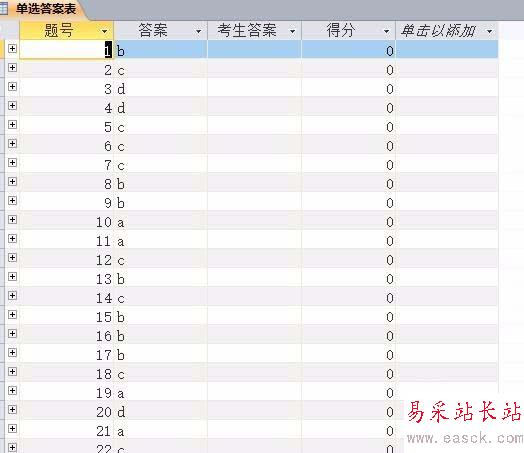Screen dimensions: 524x453
Task: Expand the subdatasheet for row 19
Action: click(x=12, y=391)
